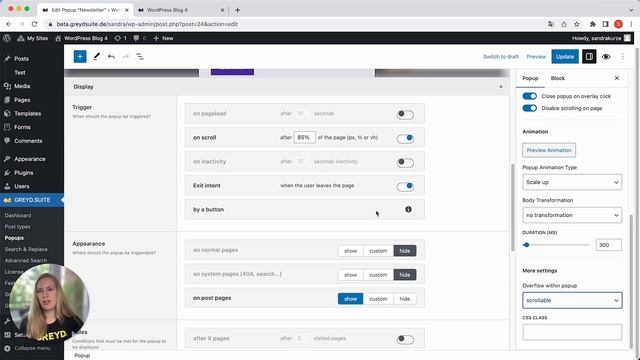Switch to the Block sidebar tab
This screenshot has width=640, height=360.
pos(558,78)
